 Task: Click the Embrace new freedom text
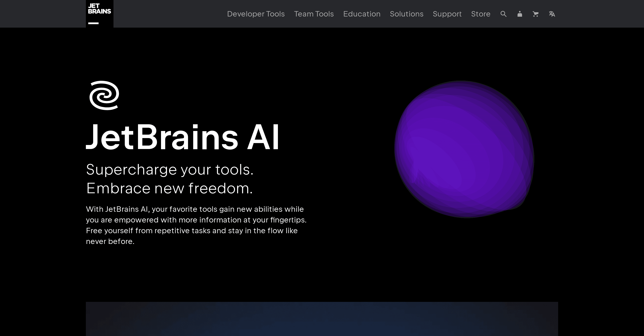pos(169,188)
